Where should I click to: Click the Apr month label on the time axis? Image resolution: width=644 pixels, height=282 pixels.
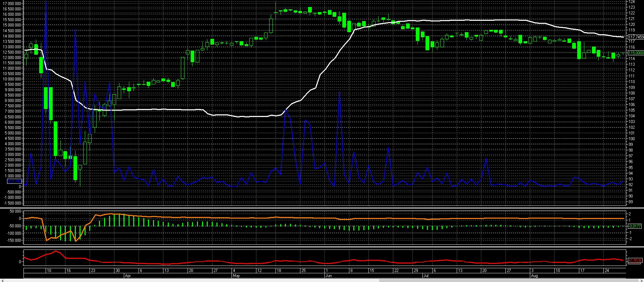[128, 276]
